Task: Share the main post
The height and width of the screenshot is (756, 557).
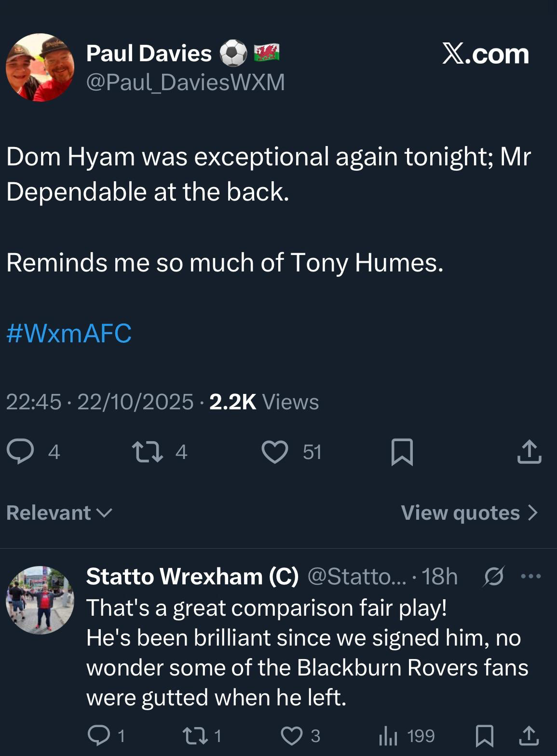Action: (x=529, y=452)
